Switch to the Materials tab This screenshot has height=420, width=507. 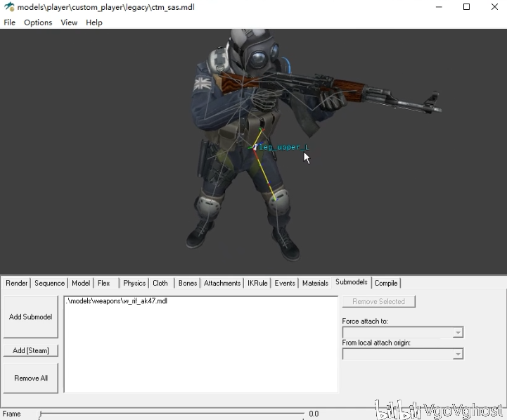(x=315, y=283)
